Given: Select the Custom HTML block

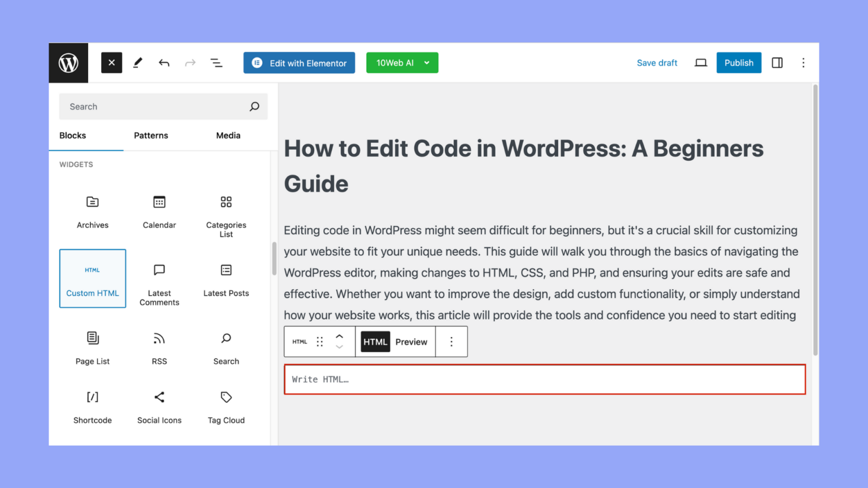Looking at the screenshot, I should tap(92, 278).
